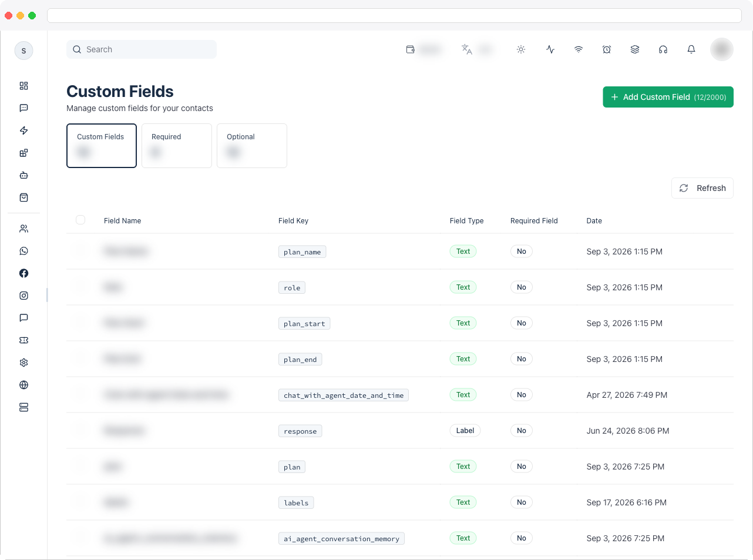Open the WhatsApp icon in sidebar

23,251
